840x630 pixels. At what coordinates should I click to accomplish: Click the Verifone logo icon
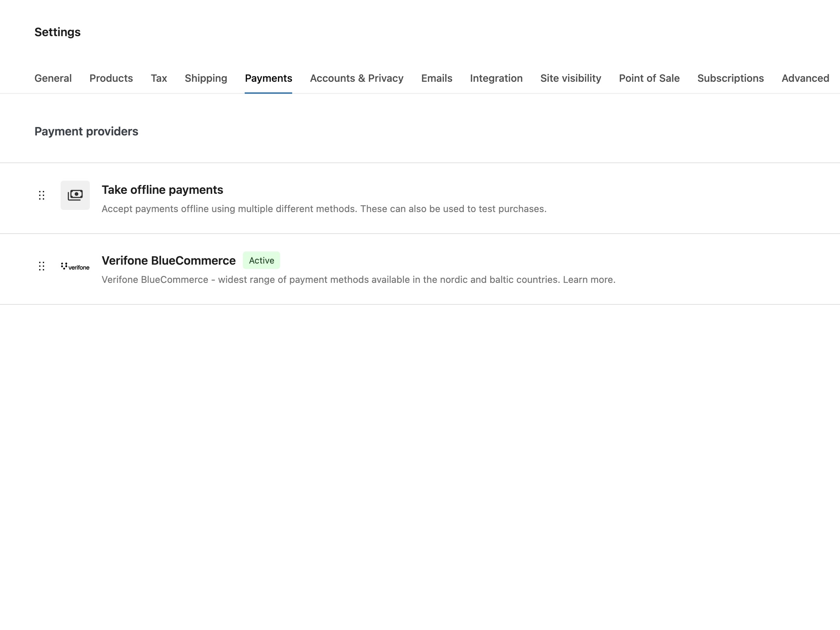click(75, 266)
